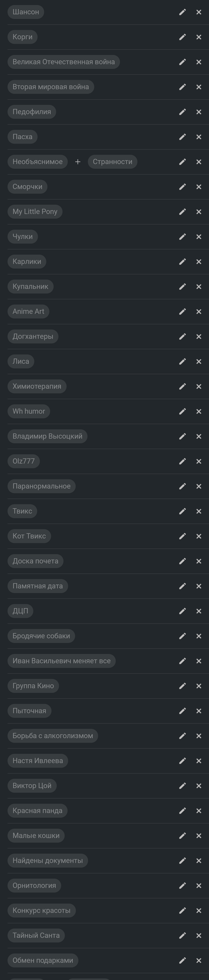209x980 pixels.
Task: Edit the Памятная дата row
Action: point(182,586)
